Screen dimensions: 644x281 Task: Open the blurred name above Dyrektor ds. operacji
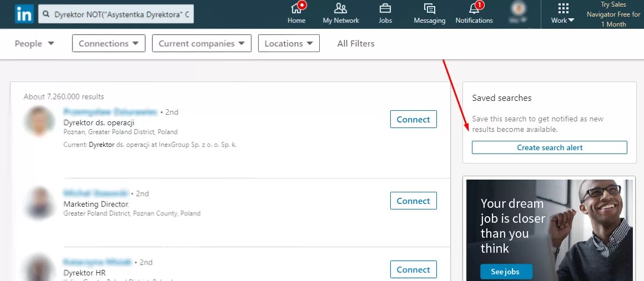click(110, 111)
